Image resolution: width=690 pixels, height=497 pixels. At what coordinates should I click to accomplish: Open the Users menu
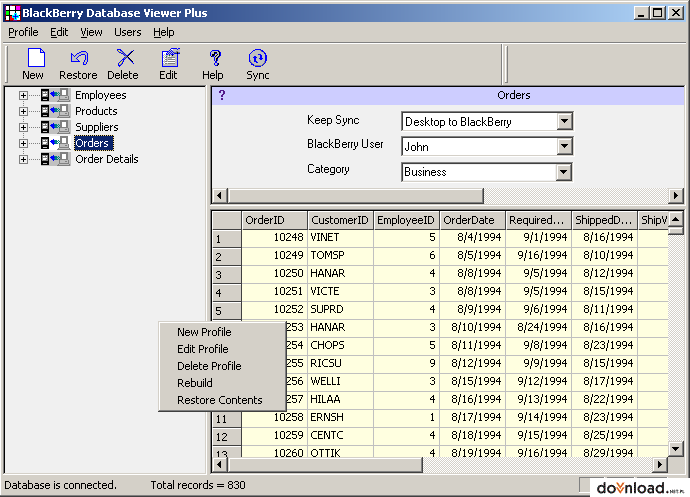(128, 33)
